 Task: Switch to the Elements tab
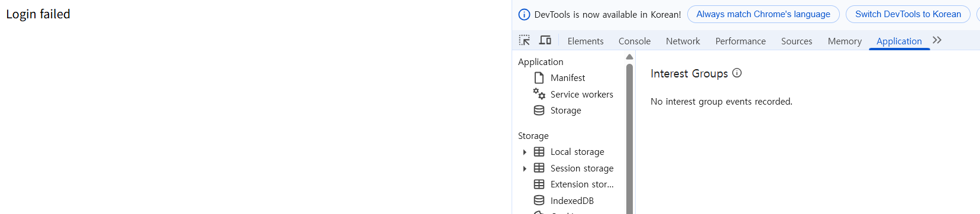[586, 41]
